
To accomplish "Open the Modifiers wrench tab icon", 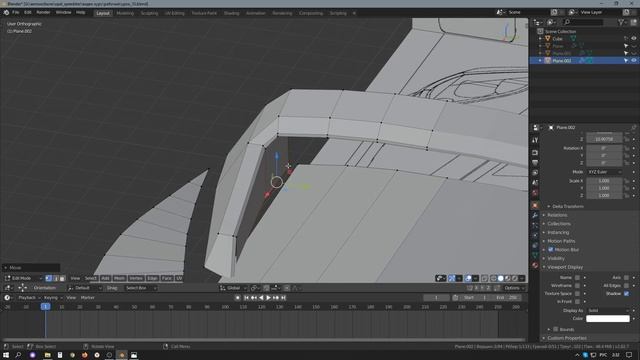I will (535, 215).
